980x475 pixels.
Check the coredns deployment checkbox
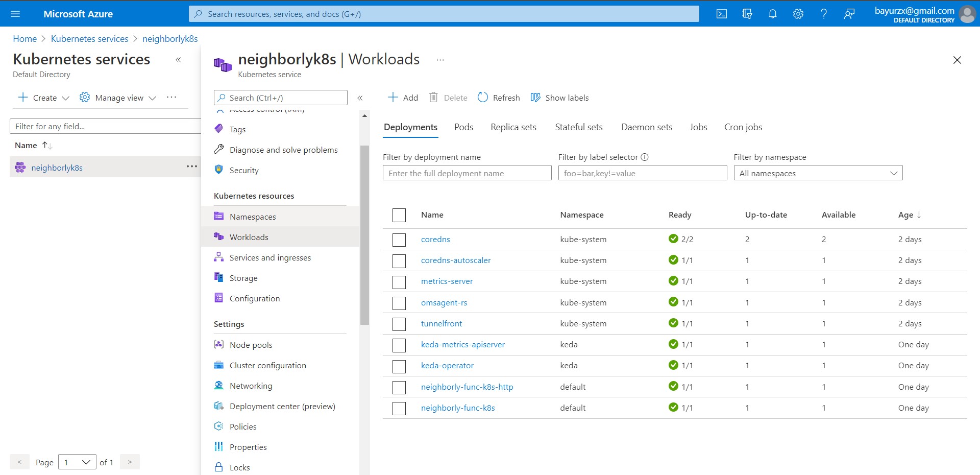tap(399, 240)
